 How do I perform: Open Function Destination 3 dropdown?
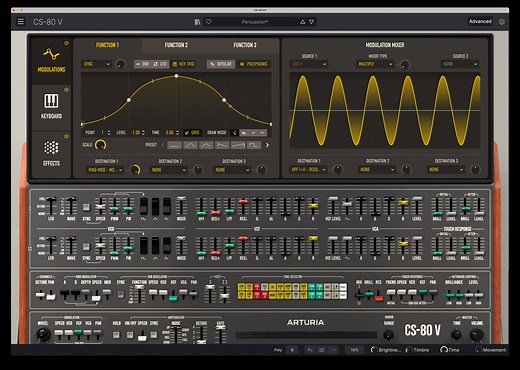coord(232,170)
